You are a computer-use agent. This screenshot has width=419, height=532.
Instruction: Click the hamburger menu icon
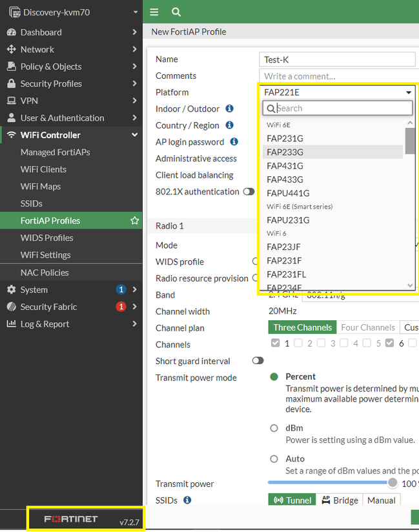click(154, 12)
